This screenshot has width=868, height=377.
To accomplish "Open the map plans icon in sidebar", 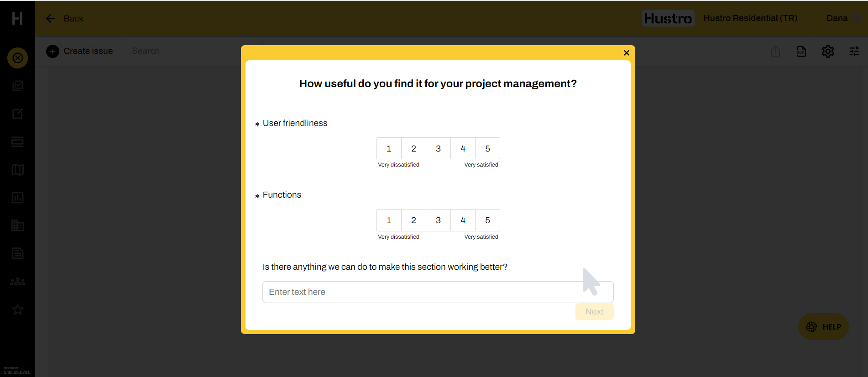I will pyautogui.click(x=17, y=170).
